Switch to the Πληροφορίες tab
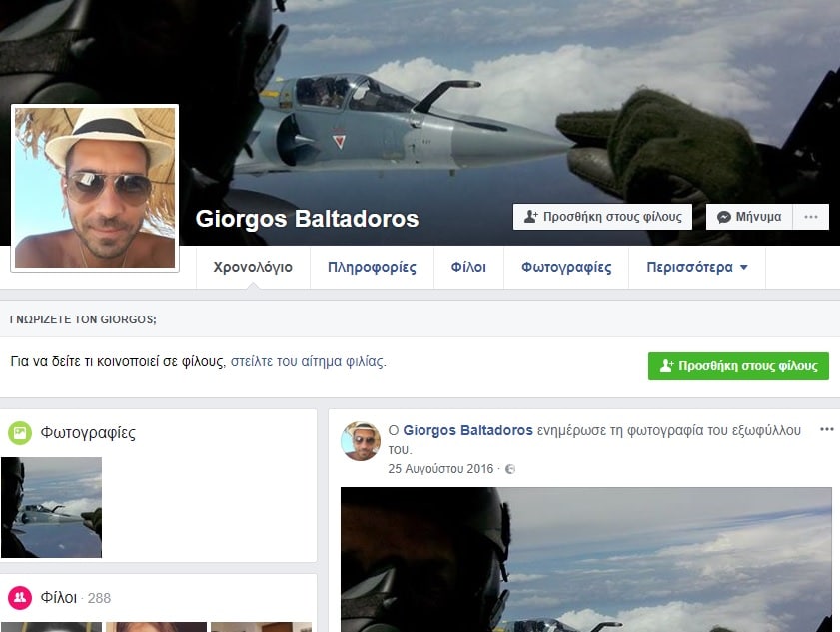Screen dimensions: 840x632 coord(372,267)
